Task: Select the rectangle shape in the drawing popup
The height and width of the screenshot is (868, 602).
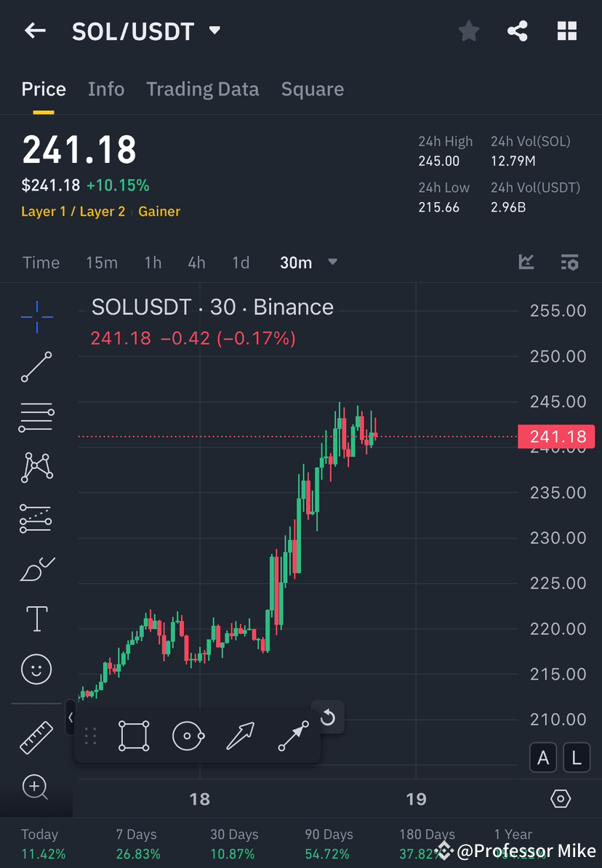Action: pyautogui.click(x=134, y=735)
